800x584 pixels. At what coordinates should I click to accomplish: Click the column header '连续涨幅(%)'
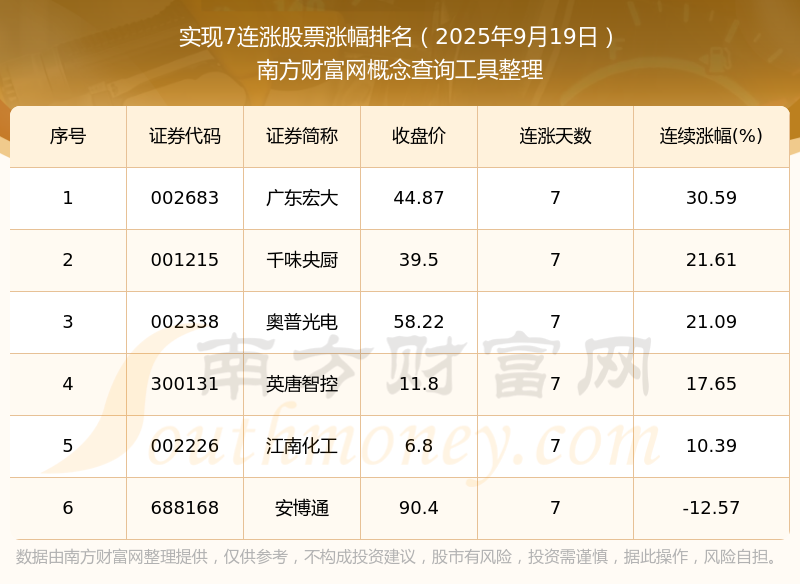pos(711,136)
